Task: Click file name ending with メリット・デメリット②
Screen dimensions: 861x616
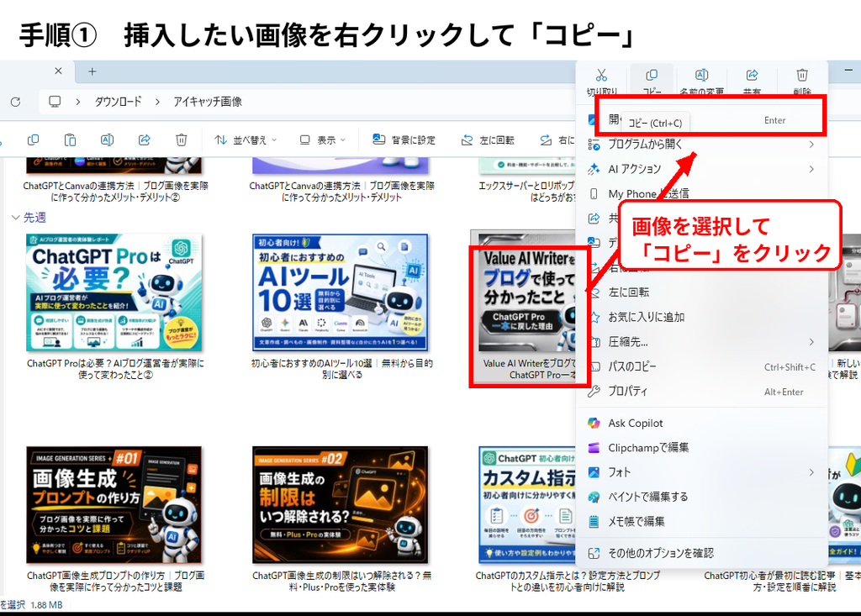Action: coord(115,192)
